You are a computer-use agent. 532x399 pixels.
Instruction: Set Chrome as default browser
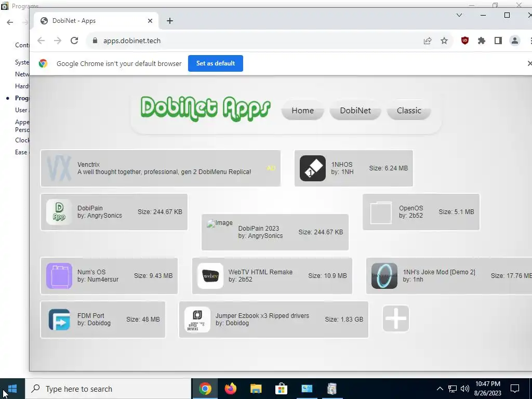point(216,63)
